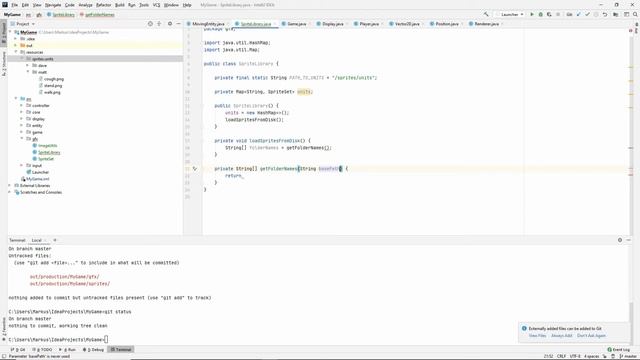This screenshot has height=360, width=640.
Task: Expand the out folder in project tree
Action: [x=16, y=45]
